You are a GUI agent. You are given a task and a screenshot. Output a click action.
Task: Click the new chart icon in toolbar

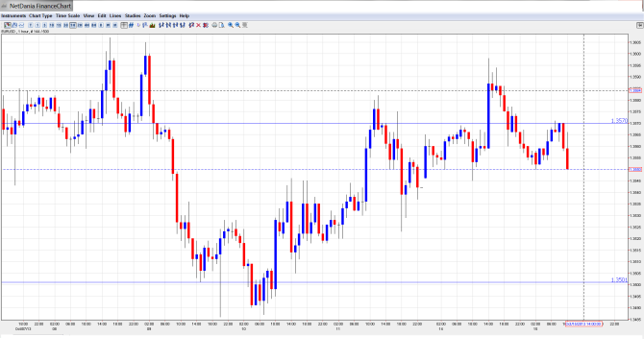pyautogui.click(x=8, y=25)
